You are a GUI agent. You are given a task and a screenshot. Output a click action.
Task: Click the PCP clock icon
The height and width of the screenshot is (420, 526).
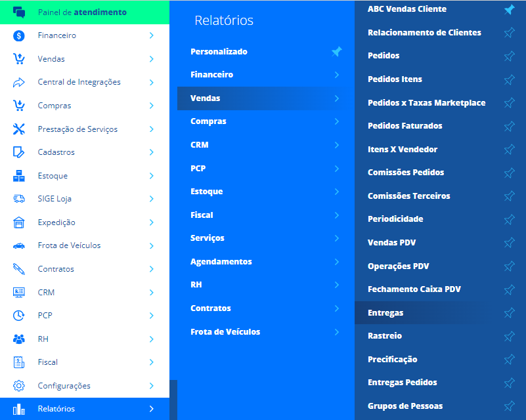tap(19, 316)
